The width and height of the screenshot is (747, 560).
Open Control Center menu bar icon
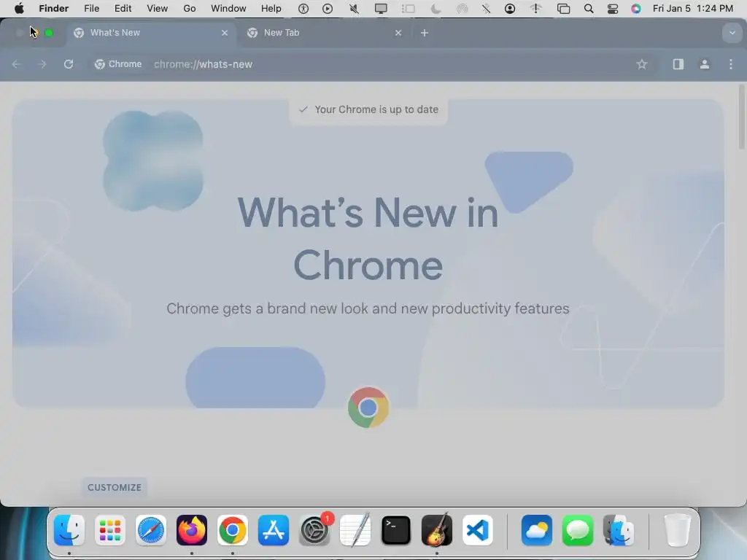coord(613,9)
